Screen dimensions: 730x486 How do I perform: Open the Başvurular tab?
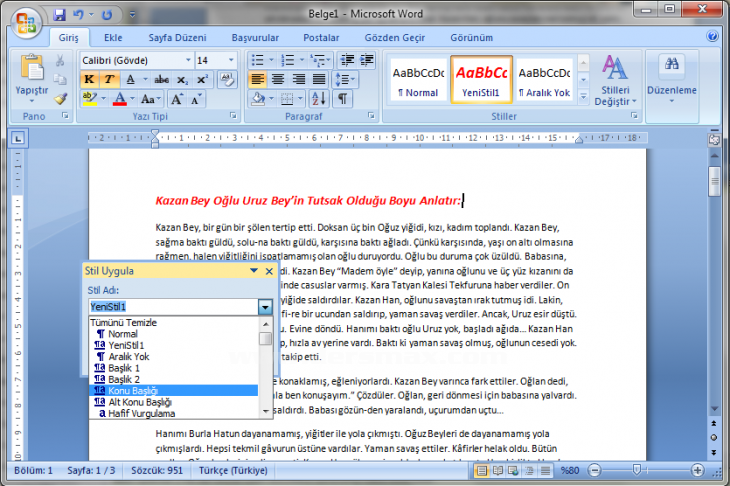coord(255,38)
